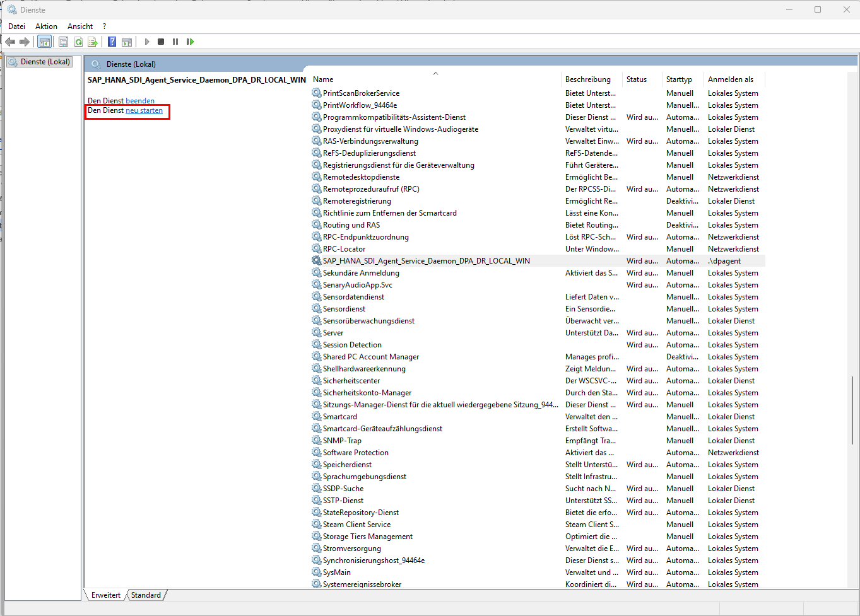Open the Datei menu
Viewport: 860px width, 616px height.
coord(17,26)
